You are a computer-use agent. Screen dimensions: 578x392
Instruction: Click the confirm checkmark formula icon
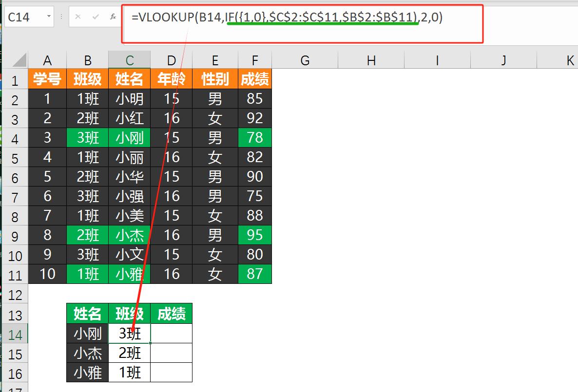pos(96,17)
